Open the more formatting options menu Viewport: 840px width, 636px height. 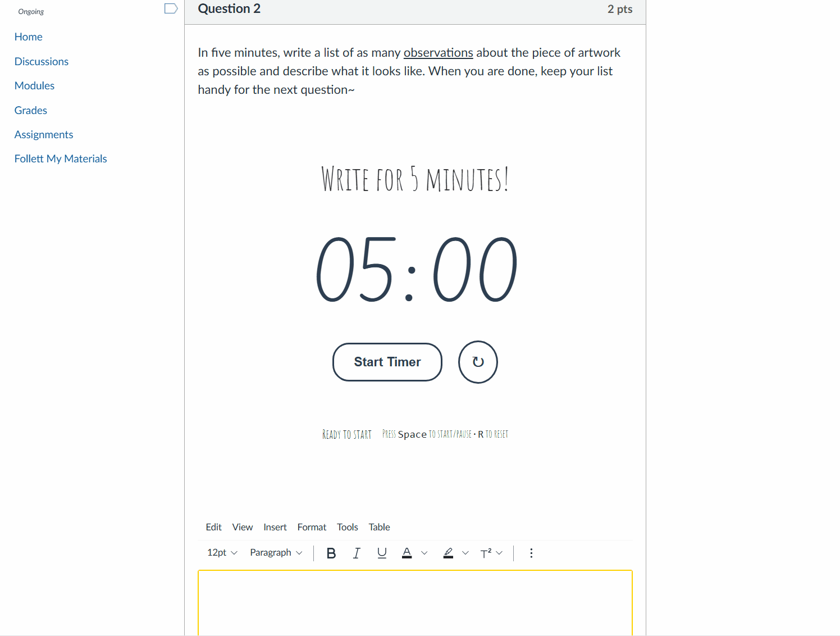pyautogui.click(x=531, y=553)
